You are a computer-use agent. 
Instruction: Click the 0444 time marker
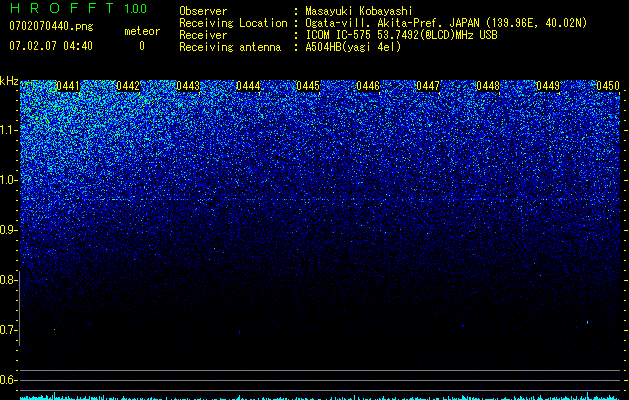[248, 86]
